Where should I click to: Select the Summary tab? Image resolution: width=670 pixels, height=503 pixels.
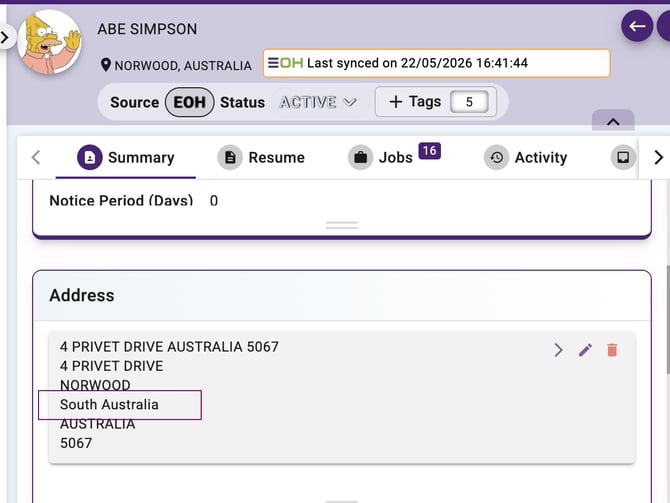126,157
